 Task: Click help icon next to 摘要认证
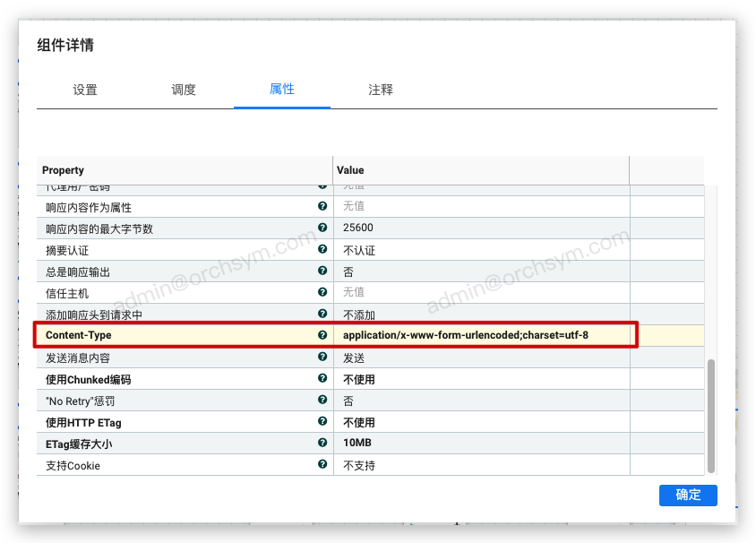(x=322, y=249)
